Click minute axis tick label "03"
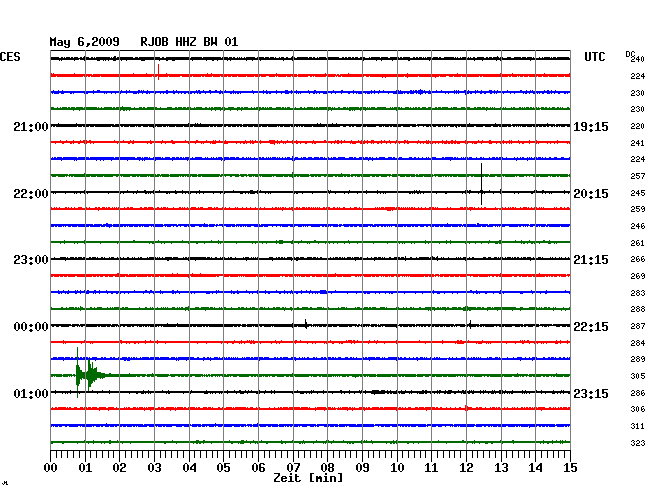Viewport: 650px width, 494px height. (x=154, y=468)
